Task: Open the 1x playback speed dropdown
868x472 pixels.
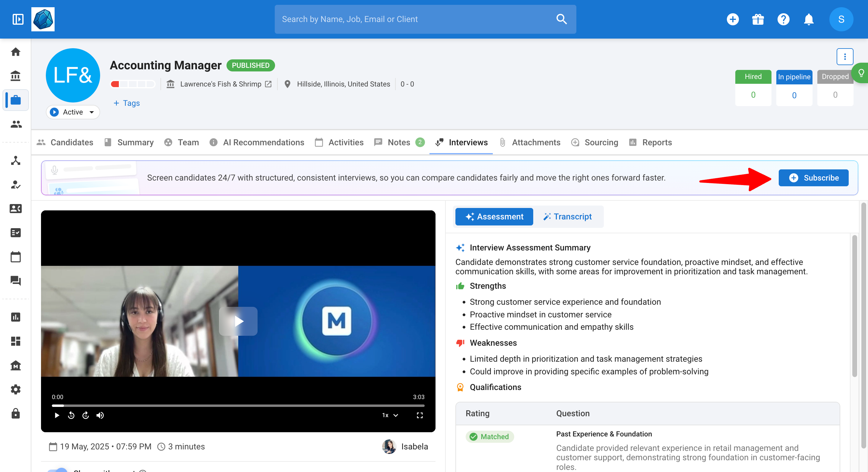Action: pos(390,415)
